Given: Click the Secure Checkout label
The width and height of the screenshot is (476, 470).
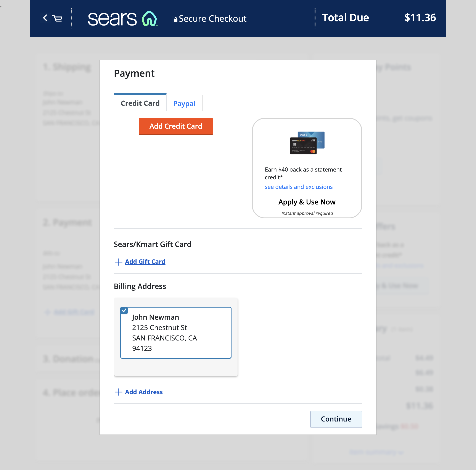Looking at the screenshot, I should click(212, 19).
